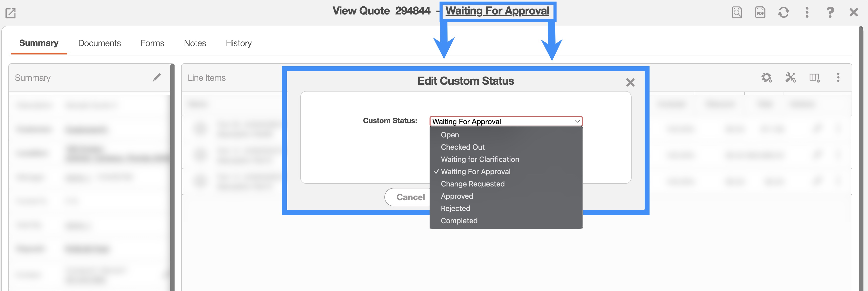Click the Line Items tools icon
This screenshot has width=868, height=291.
point(790,78)
